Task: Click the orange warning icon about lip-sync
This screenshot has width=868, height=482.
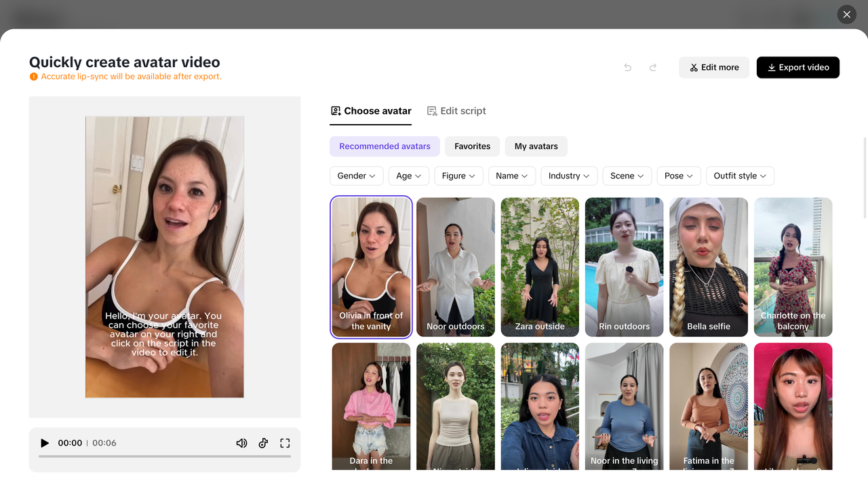Action: point(34,77)
